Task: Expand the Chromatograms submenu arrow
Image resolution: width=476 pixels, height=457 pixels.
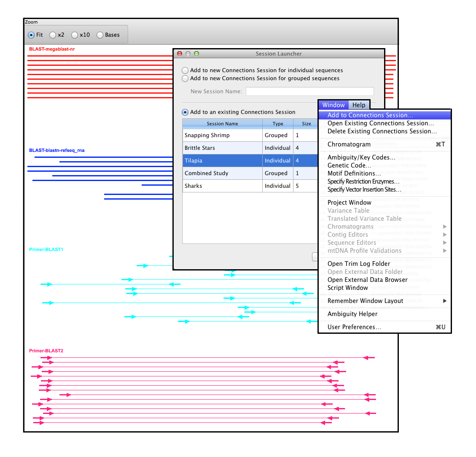Action: click(444, 227)
